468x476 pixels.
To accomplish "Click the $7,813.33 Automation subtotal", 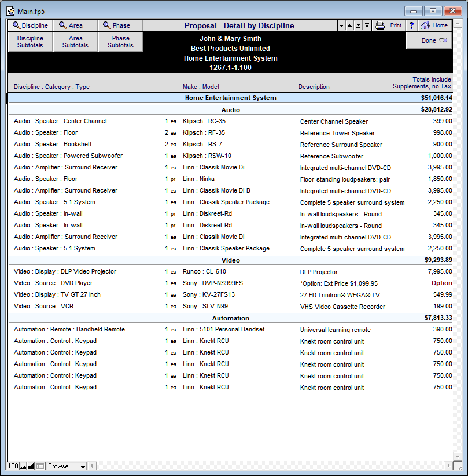I will pos(438,318).
